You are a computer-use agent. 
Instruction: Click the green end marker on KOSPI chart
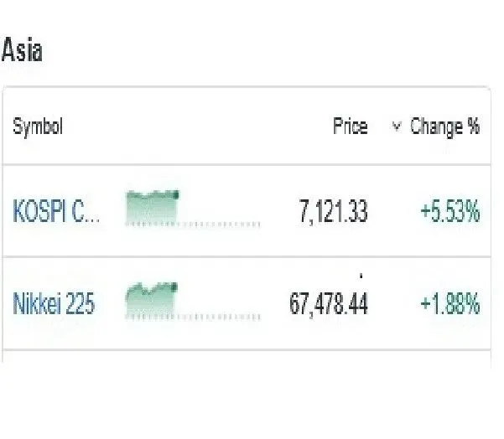tap(176, 195)
